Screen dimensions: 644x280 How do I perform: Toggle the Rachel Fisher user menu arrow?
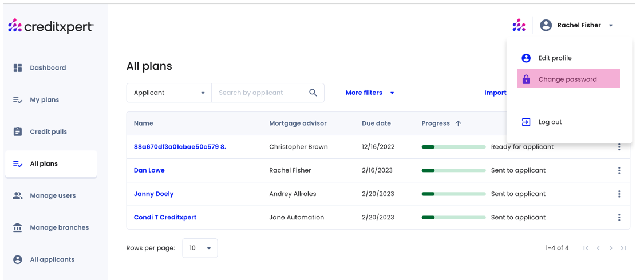[x=611, y=25]
